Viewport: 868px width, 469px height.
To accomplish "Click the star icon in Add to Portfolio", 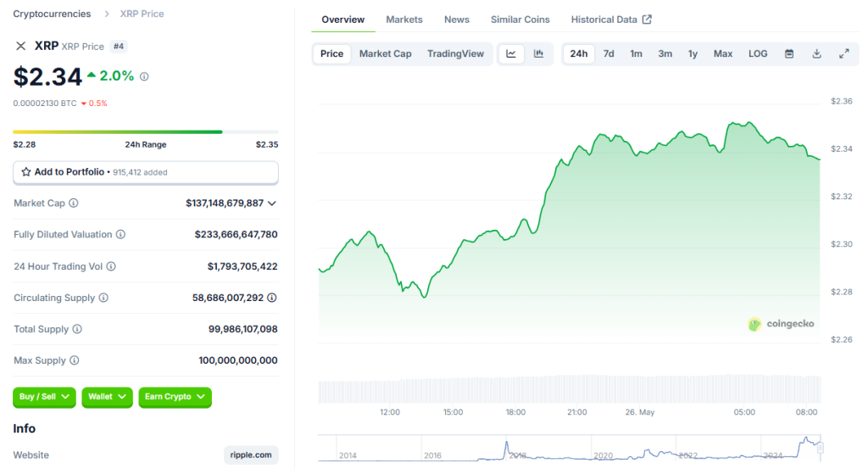I will pyautogui.click(x=26, y=171).
